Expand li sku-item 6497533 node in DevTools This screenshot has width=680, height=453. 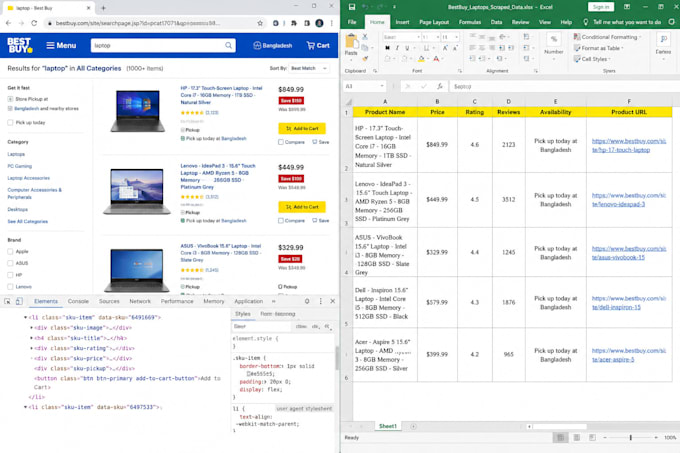pos(26,407)
